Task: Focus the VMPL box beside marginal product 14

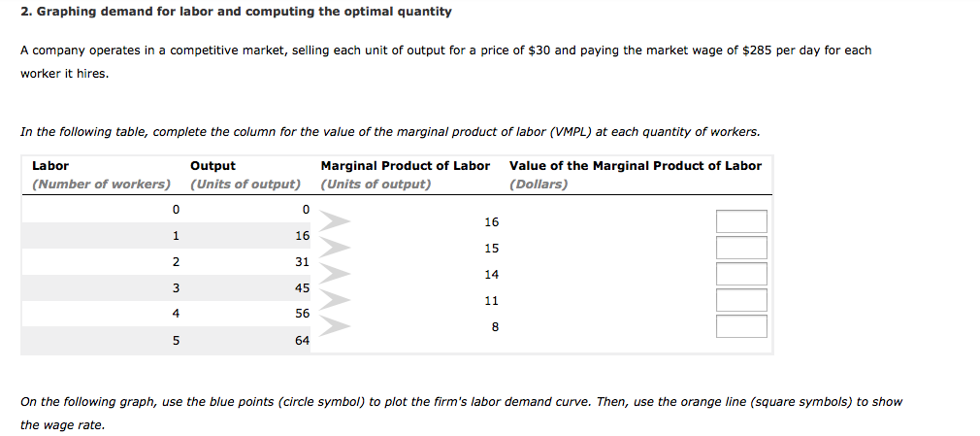Action: pos(741,274)
